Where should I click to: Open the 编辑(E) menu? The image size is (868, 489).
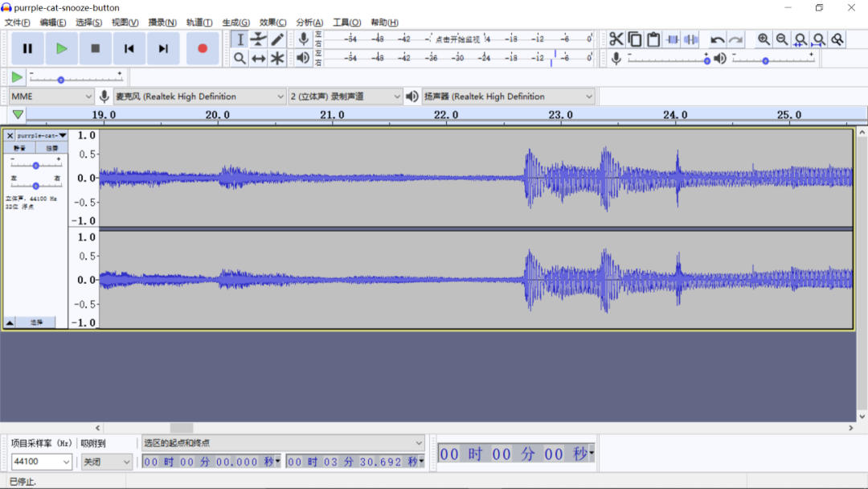click(52, 23)
